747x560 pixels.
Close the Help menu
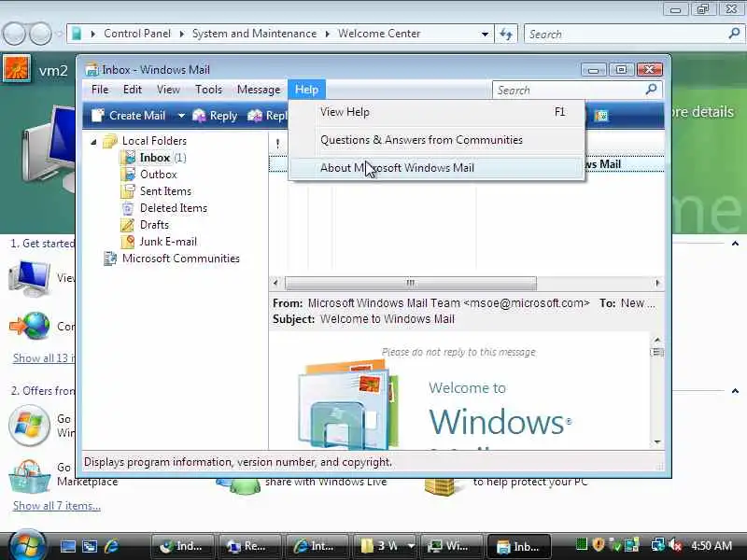coord(306,90)
